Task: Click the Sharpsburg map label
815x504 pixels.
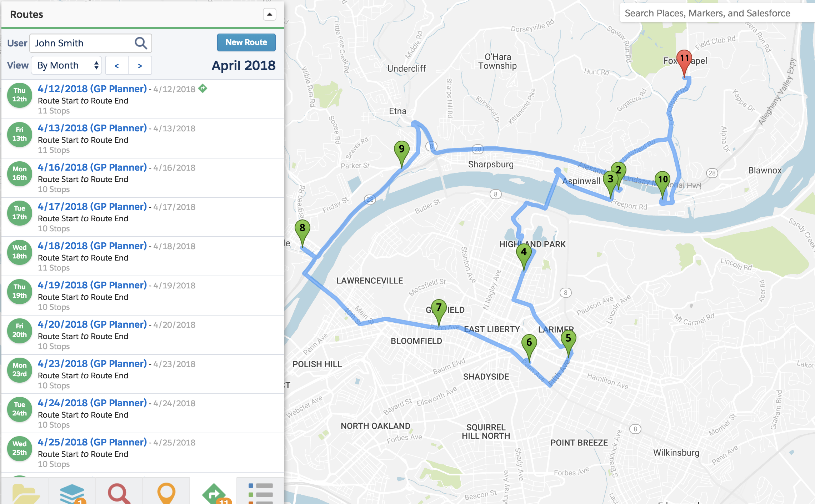Action: pos(491,164)
